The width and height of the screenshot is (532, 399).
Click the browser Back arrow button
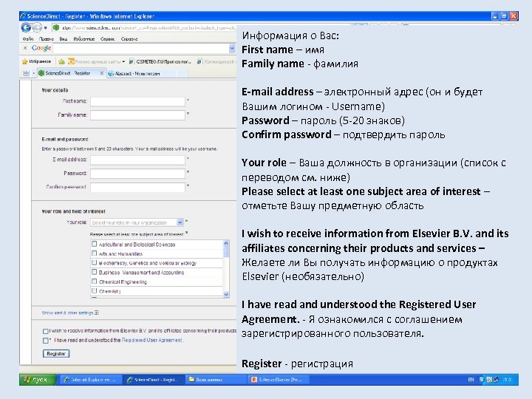click(26, 27)
